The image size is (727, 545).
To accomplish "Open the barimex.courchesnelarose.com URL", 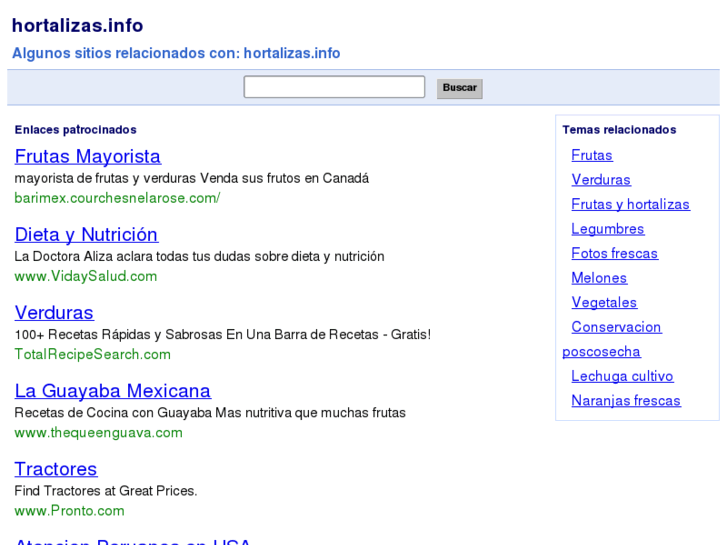I will 117,198.
